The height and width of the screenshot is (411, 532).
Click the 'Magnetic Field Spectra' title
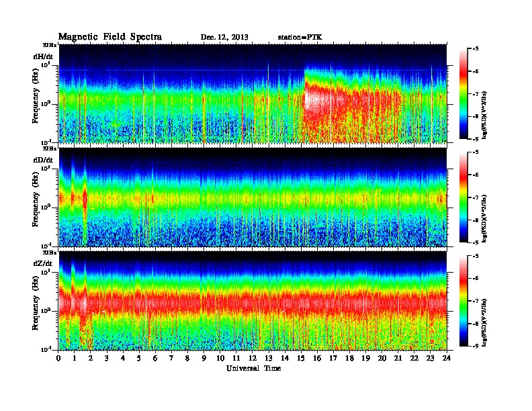[110, 37]
